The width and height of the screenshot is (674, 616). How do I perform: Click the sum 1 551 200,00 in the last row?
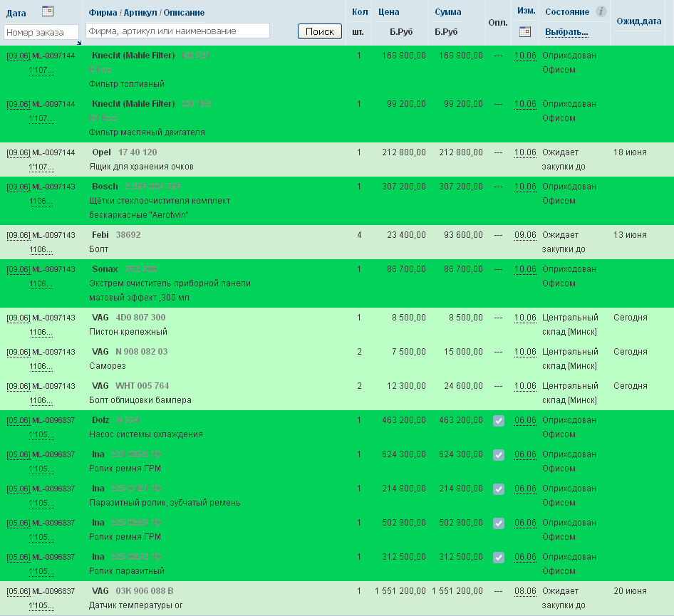[x=457, y=591]
